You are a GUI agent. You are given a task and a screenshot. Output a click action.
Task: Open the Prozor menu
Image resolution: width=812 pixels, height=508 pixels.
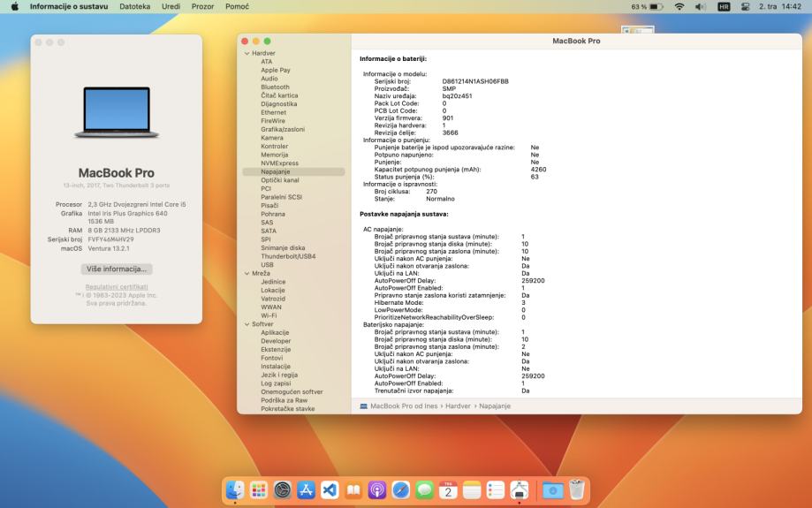pyautogui.click(x=204, y=6)
